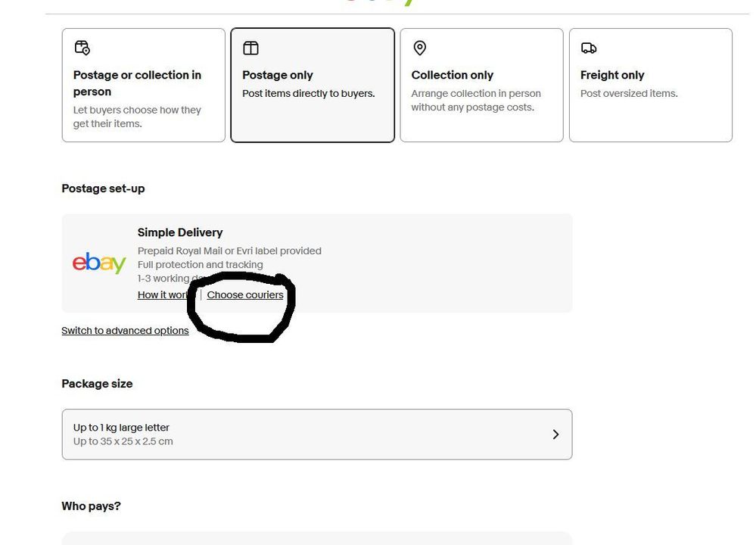This screenshot has width=756, height=545.
Task: Choose the "Collection only" option title
Action: pos(452,75)
